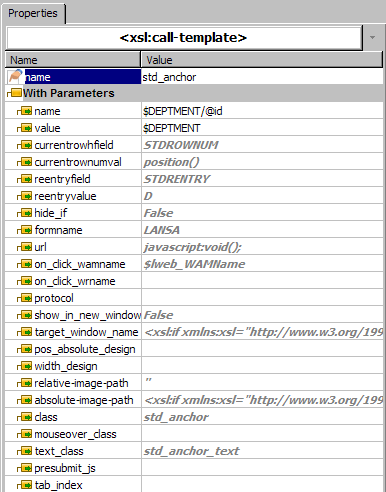The image size is (386, 492).
Task: Switch to the Properties tab
Action: [33, 13]
